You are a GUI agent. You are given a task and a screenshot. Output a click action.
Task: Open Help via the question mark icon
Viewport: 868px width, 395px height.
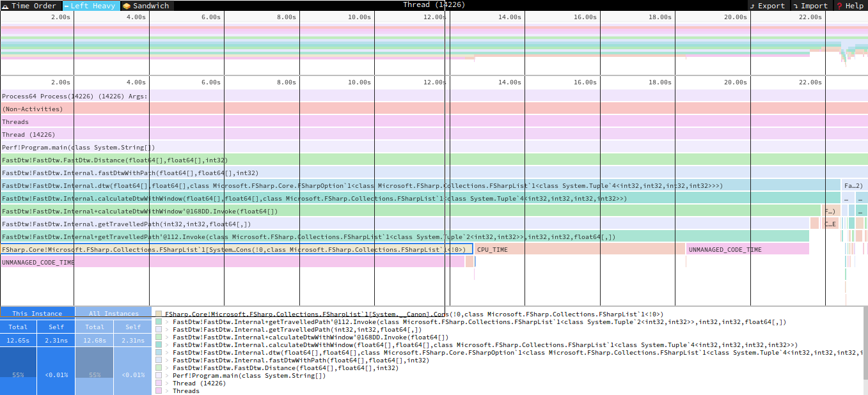(839, 6)
